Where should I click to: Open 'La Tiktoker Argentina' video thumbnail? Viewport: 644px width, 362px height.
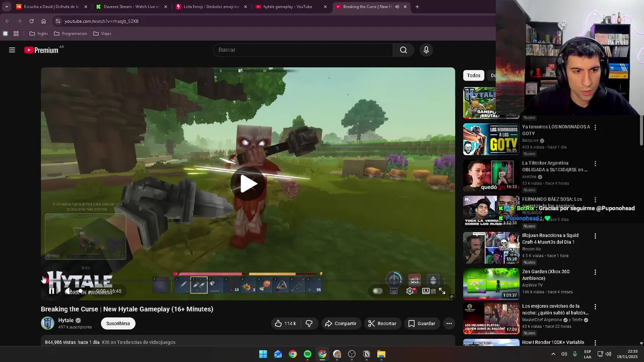(491, 175)
